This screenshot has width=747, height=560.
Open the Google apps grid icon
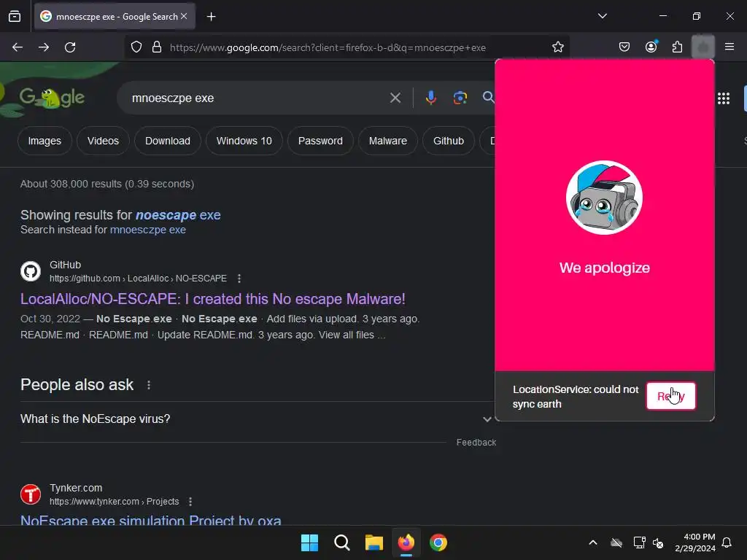[724, 98]
